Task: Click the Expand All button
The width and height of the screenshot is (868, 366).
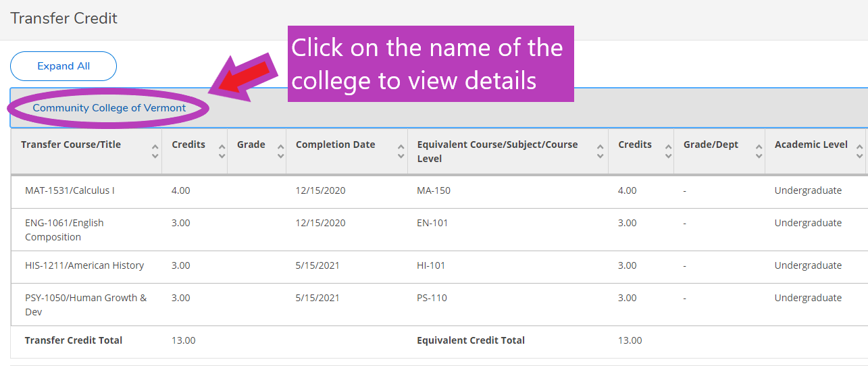Action: [63, 66]
